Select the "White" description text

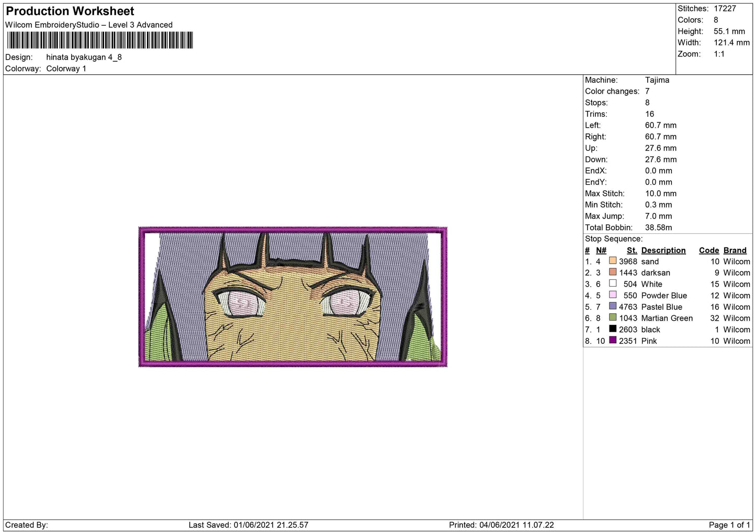pos(652,285)
